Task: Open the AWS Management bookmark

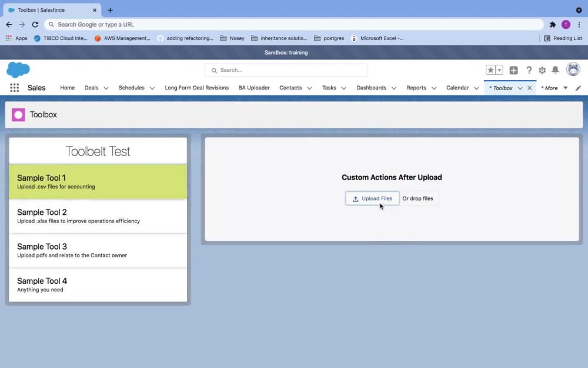Action: click(x=122, y=38)
